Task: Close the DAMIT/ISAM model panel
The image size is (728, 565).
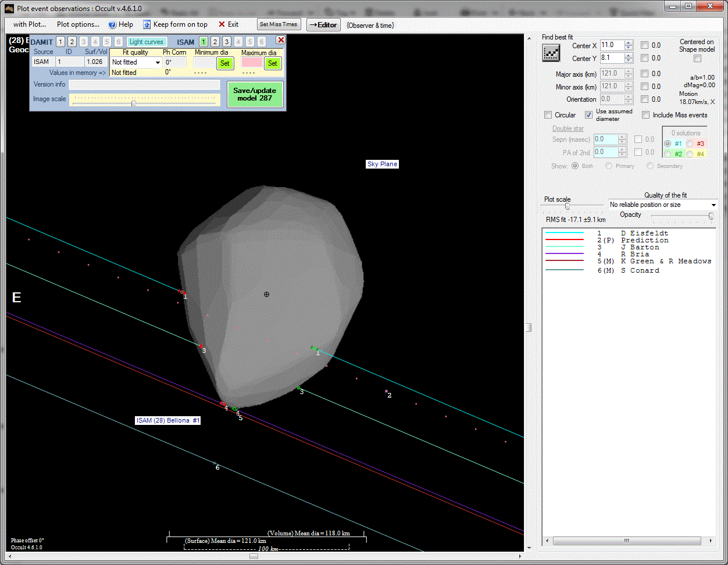Action: click(x=280, y=40)
